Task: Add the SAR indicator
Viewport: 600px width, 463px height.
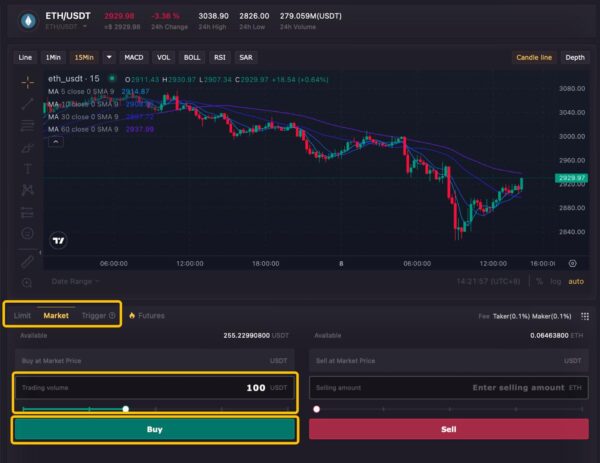Action: click(246, 57)
